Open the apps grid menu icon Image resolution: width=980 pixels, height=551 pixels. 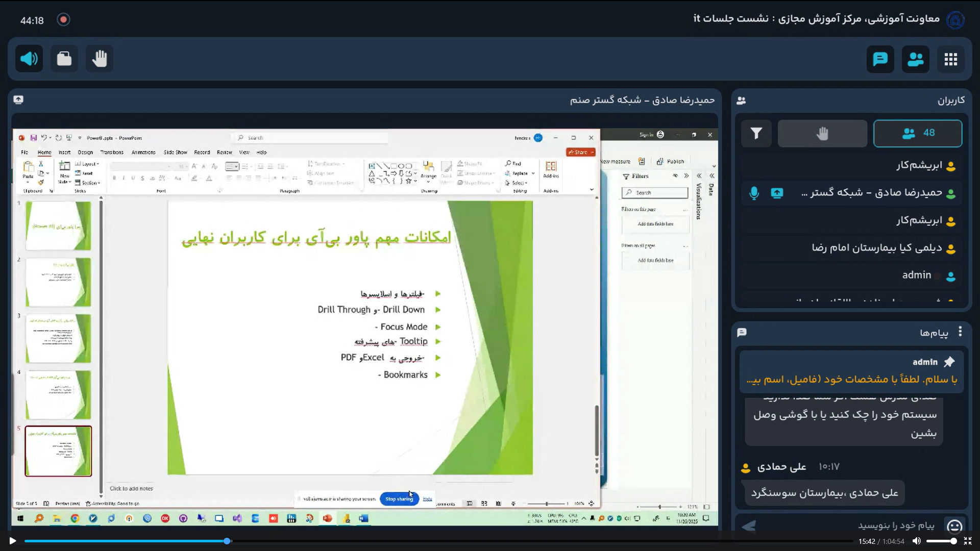pyautogui.click(x=950, y=59)
